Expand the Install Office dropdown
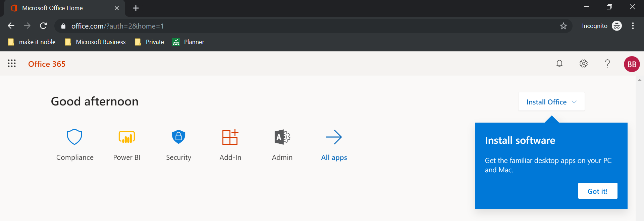 pyautogui.click(x=551, y=102)
